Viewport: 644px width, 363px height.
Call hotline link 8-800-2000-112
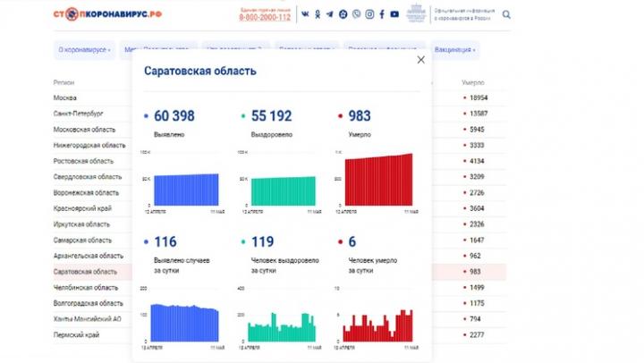tap(266, 17)
